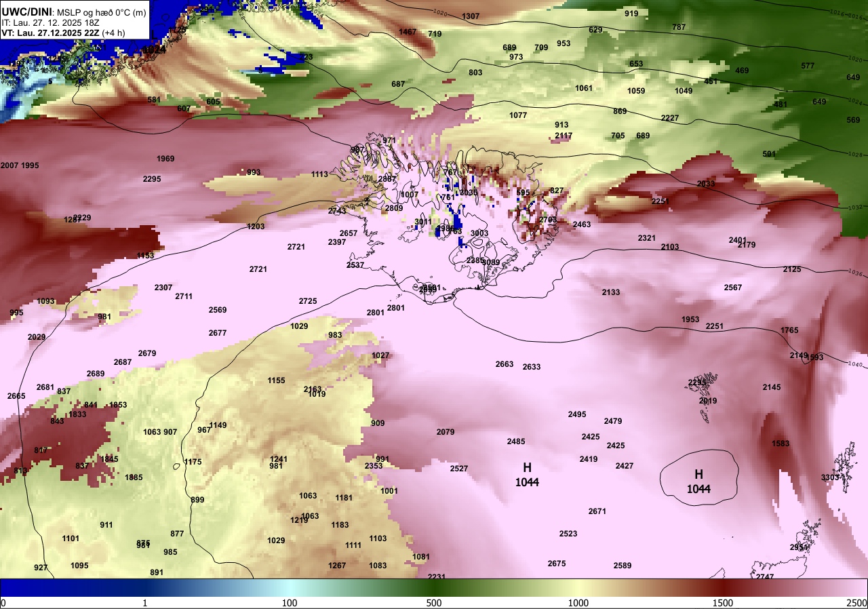Click the map value 1583
Image resolution: width=868 pixels, height=609 pixels.
point(781,444)
